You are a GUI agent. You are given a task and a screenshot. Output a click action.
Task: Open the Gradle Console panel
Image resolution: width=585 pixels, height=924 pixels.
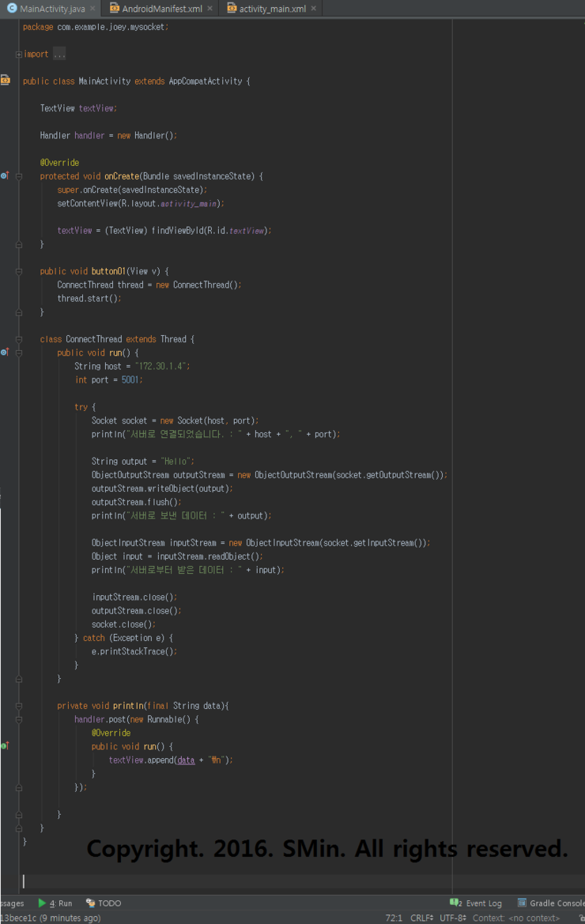click(551, 903)
